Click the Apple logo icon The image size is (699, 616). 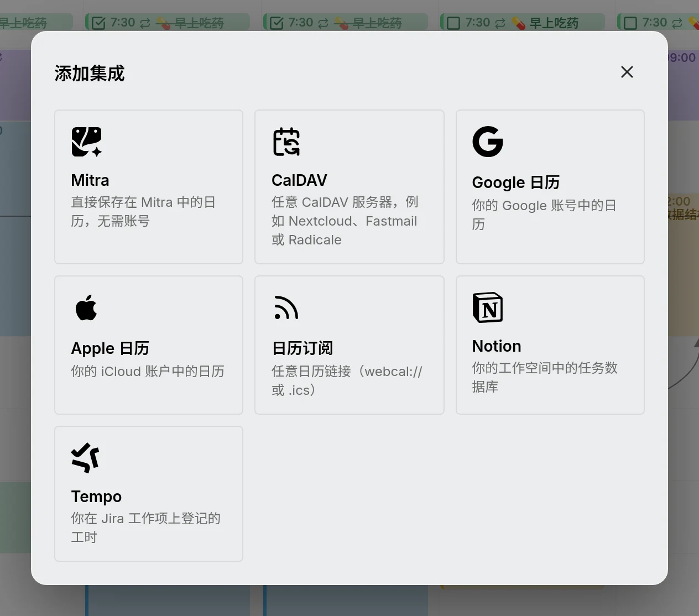(86, 307)
